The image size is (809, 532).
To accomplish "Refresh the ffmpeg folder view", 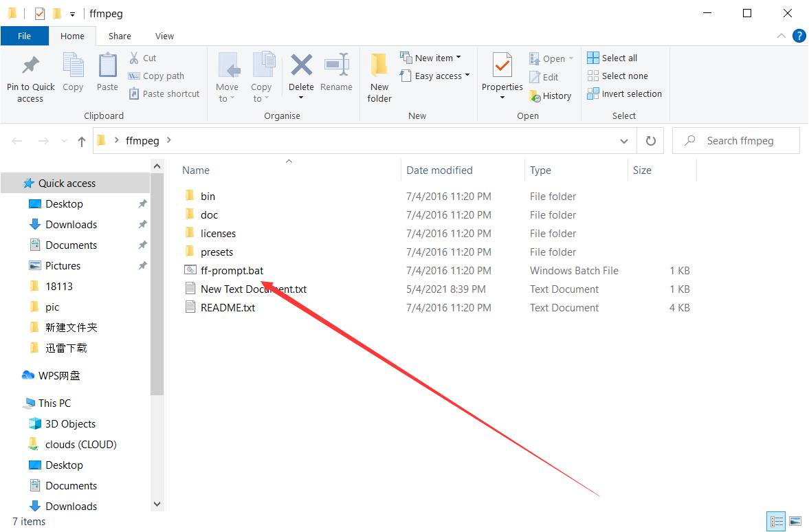I will point(651,141).
